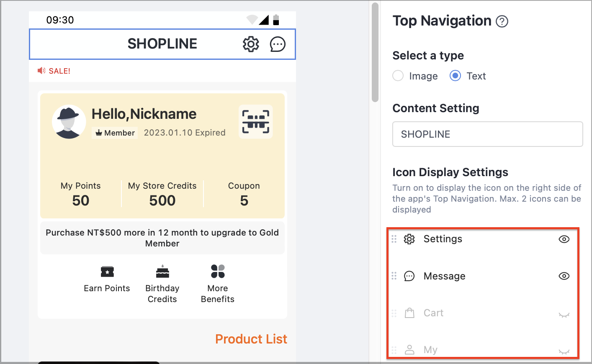
Task: Click the Hello,Nickname greeting text
Action: pos(144,114)
